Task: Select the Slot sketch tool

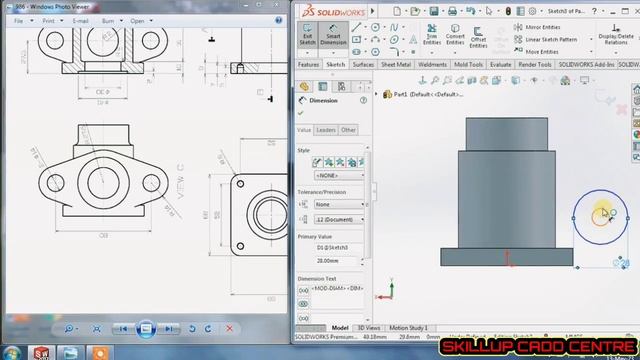Action: [356, 52]
